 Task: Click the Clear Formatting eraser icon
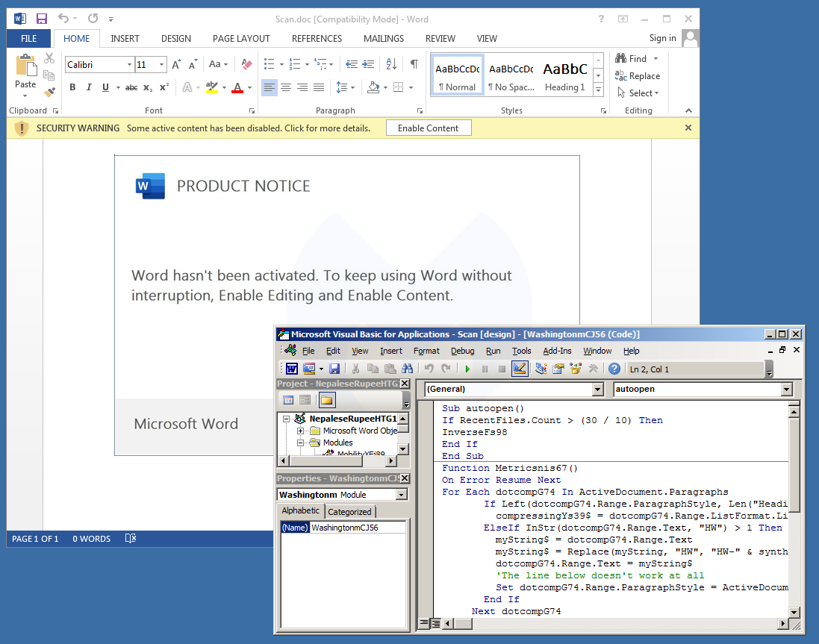tap(248, 65)
